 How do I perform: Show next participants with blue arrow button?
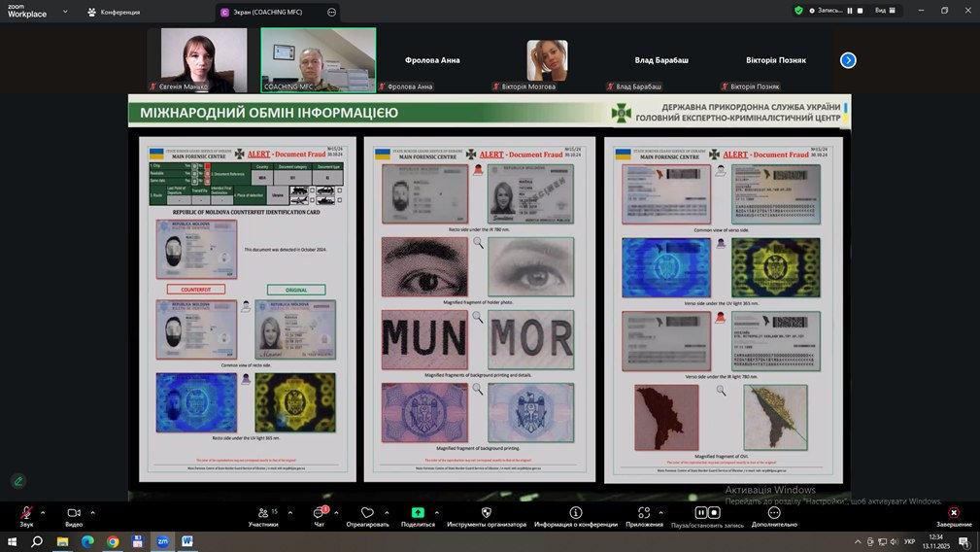(848, 60)
